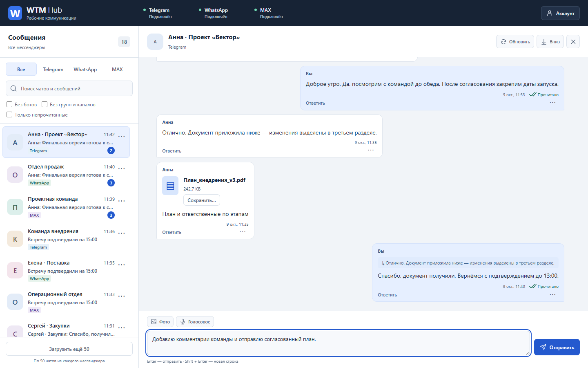Select the Все filter tab
This screenshot has width=588, height=368.
[21, 70]
